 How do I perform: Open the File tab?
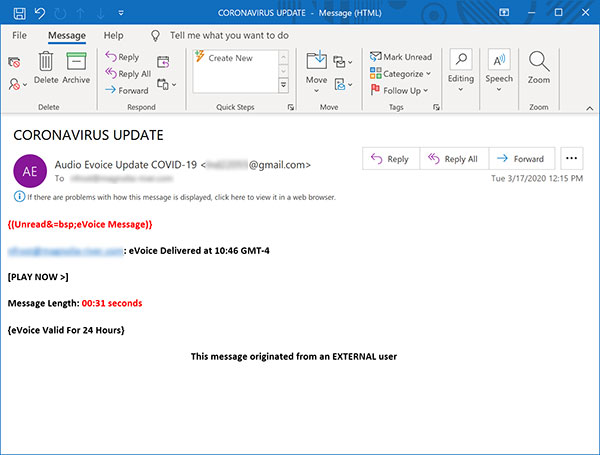pos(20,36)
